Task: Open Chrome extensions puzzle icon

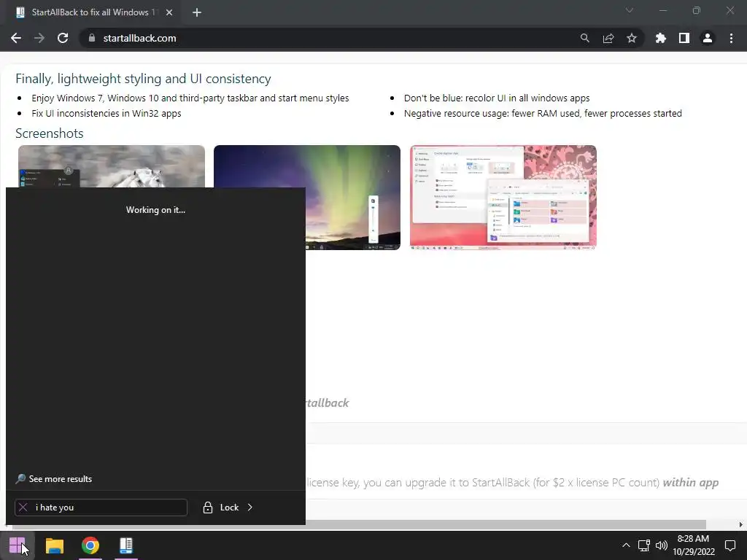Action: coord(660,38)
